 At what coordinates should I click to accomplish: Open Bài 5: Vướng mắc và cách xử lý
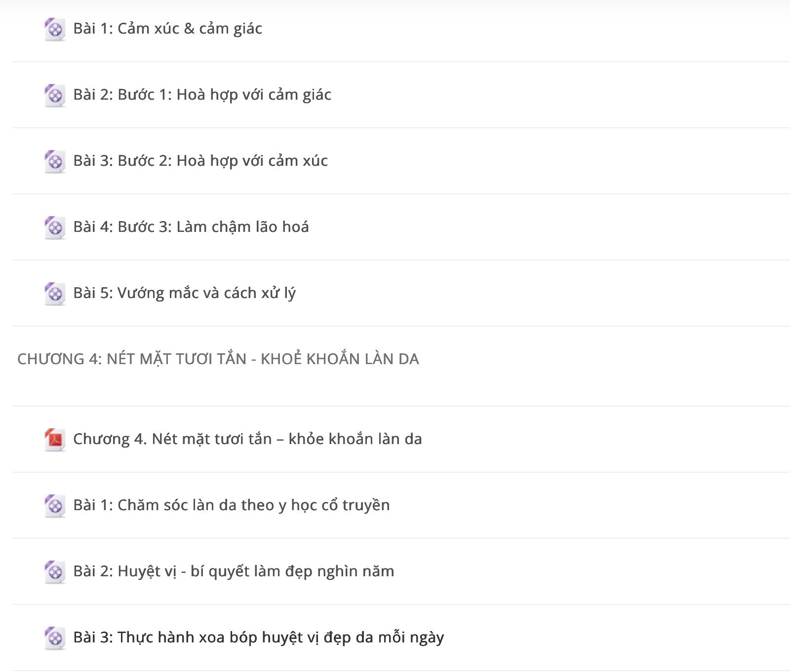coord(185,294)
